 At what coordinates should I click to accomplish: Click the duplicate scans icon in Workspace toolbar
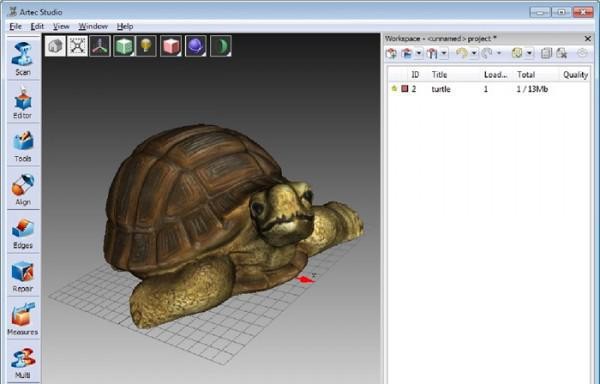(546, 53)
